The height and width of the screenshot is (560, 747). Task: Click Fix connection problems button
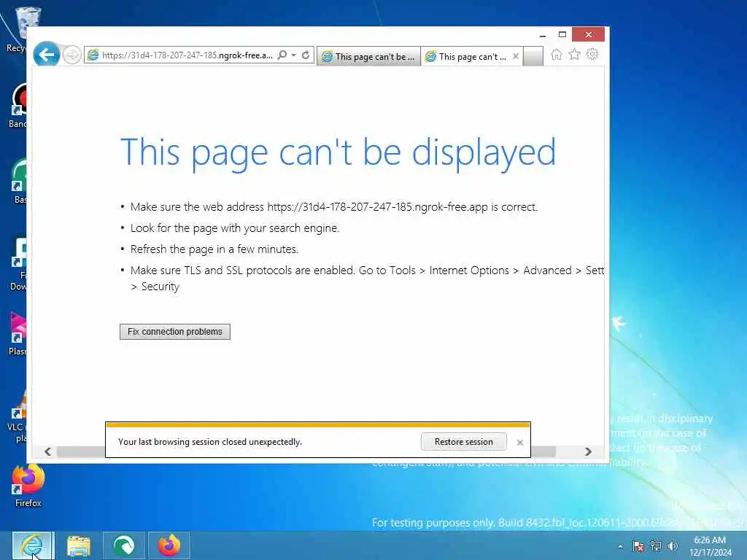[x=175, y=332]
